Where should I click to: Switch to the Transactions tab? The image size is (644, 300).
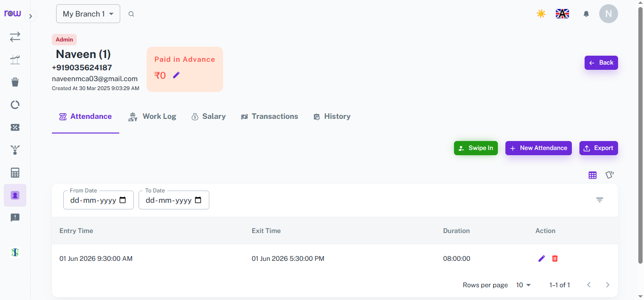click(x=269, y=117)
